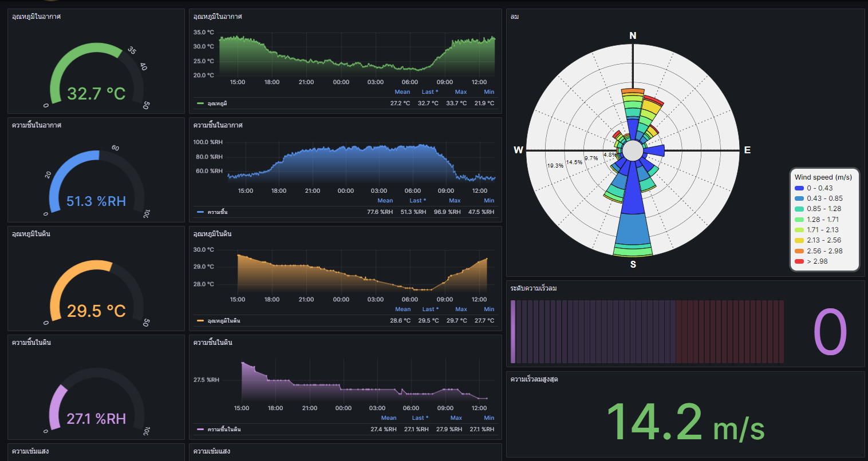Click the red > 2.98 wind speed swatch
868x461 pixels.
point(799,261)
